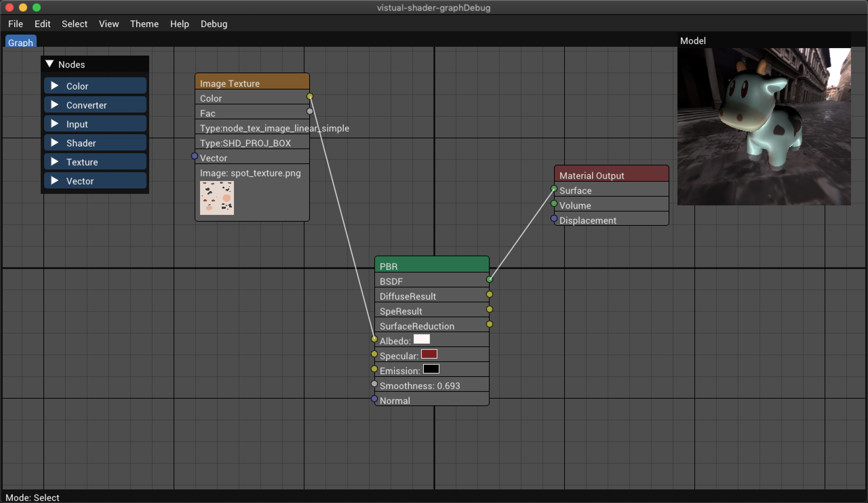This screenshot has height=503, width=868.
Task: Select the Albedo color swatch
Action: [421, 340]
